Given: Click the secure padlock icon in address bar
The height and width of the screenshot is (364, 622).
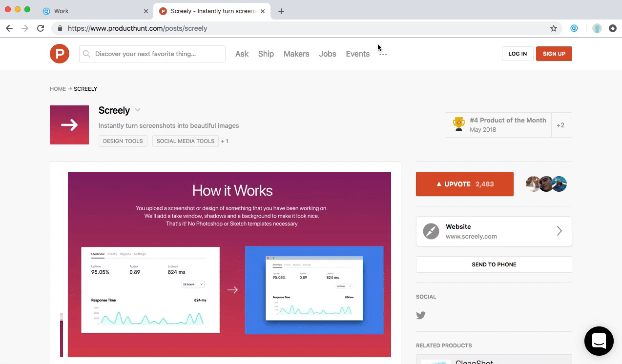Looking at the screenshot, I should coord(60,28).
